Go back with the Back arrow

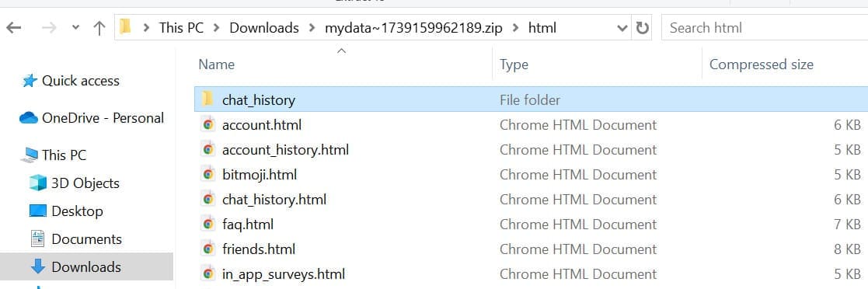[14, 28]
